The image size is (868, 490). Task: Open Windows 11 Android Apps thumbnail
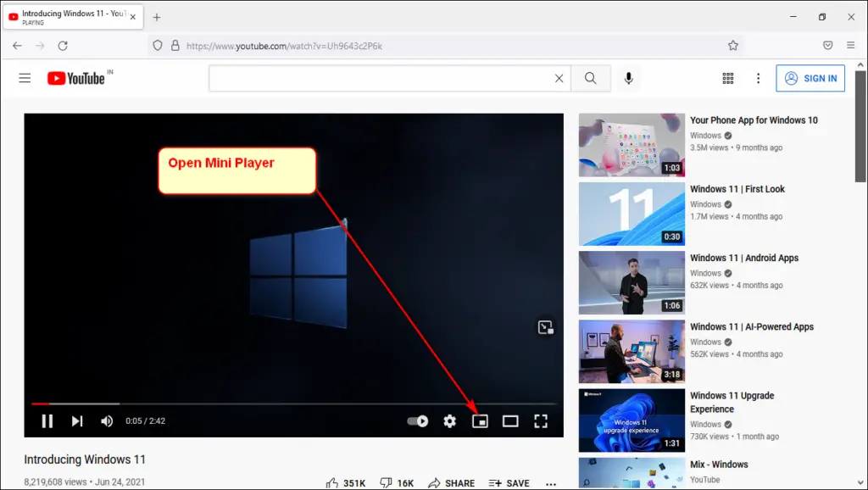tap(632, 283)
